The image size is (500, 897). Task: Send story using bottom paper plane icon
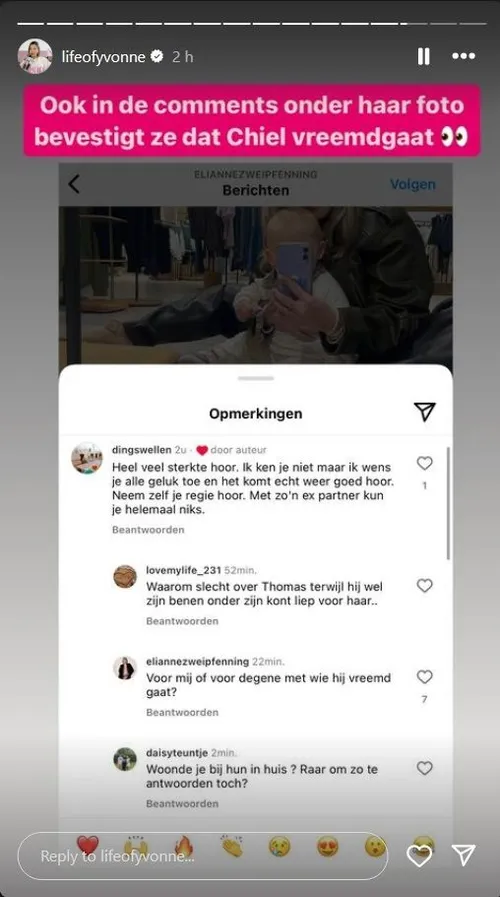click(x=463, y=855)
